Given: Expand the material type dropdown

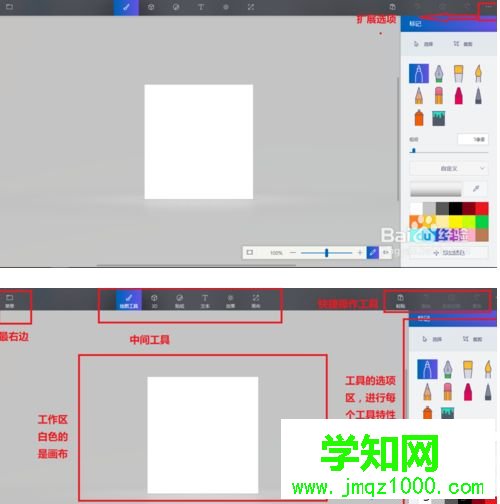Looking at the screenshot, I should click(x=449, y=168).
